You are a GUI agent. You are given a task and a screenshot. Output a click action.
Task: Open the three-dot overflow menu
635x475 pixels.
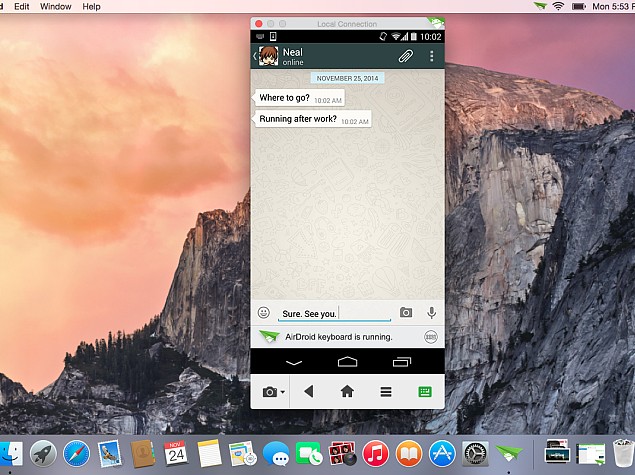(x=432, y=56)
